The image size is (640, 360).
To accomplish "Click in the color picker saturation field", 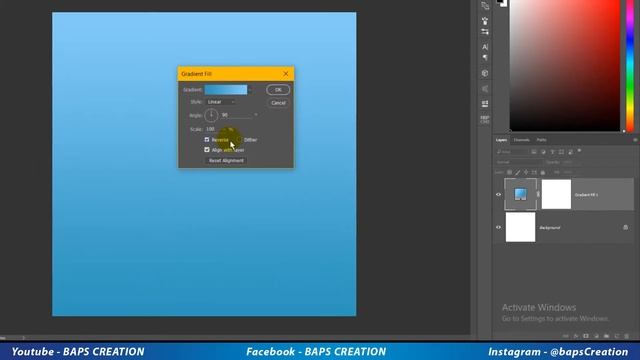I will pyautogui.click(x=564, y=65).
